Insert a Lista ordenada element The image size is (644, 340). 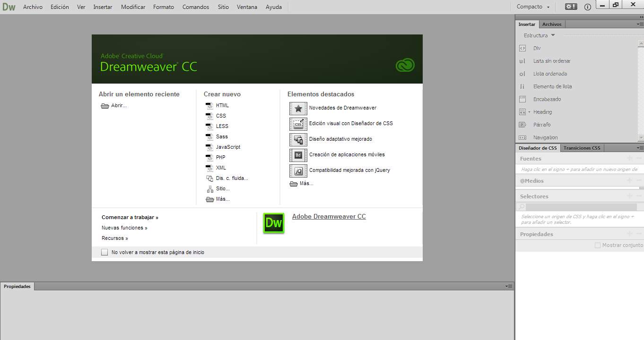(550, 74)
